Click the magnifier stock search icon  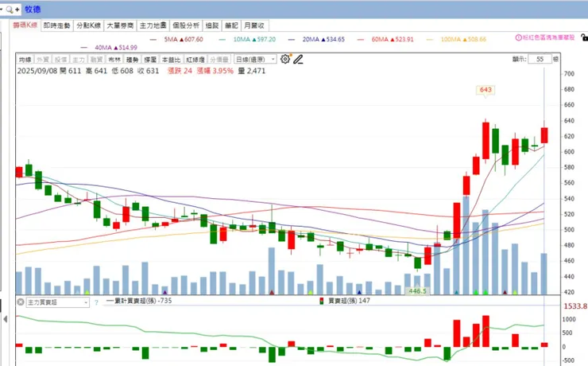click(10, 10)
